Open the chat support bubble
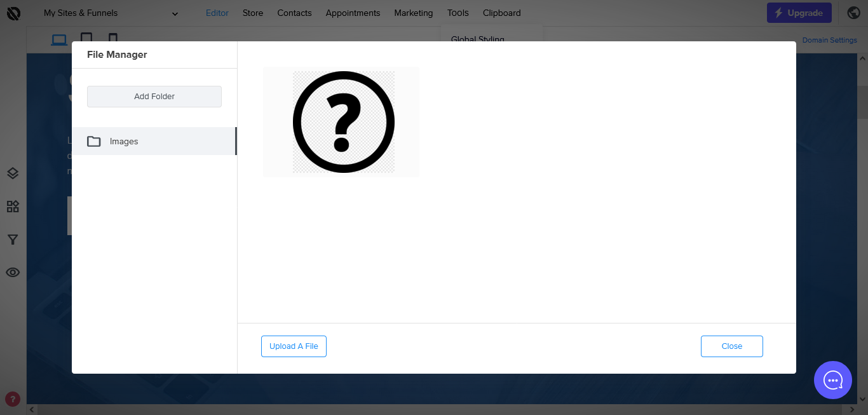868x415 pixels. [x=833, y=380]
